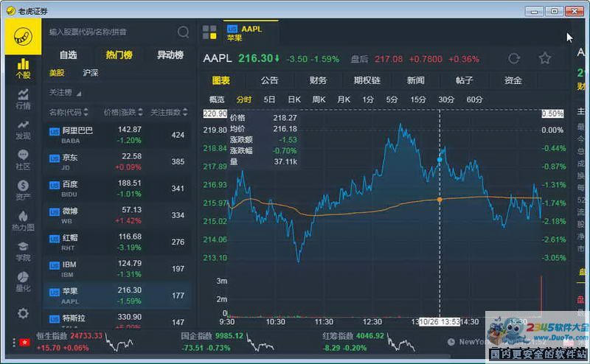
Task: Sort list by 价格|涨跌 column
Action: coord(123,112)
